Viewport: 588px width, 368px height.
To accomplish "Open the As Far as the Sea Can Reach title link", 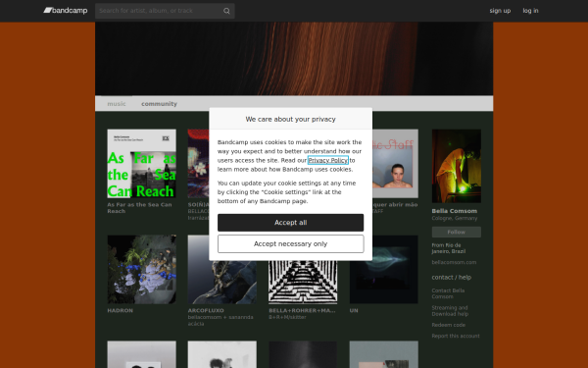I will [139, 208].
